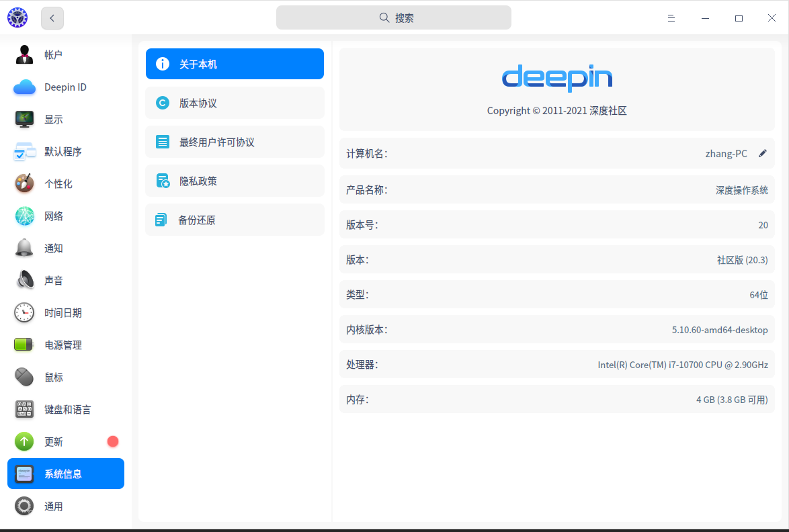Click the red update notification dot

113,441
